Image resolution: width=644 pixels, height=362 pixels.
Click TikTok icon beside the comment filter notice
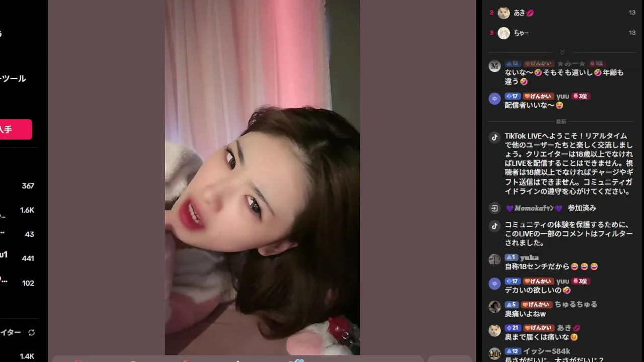(x=495, y=225)
